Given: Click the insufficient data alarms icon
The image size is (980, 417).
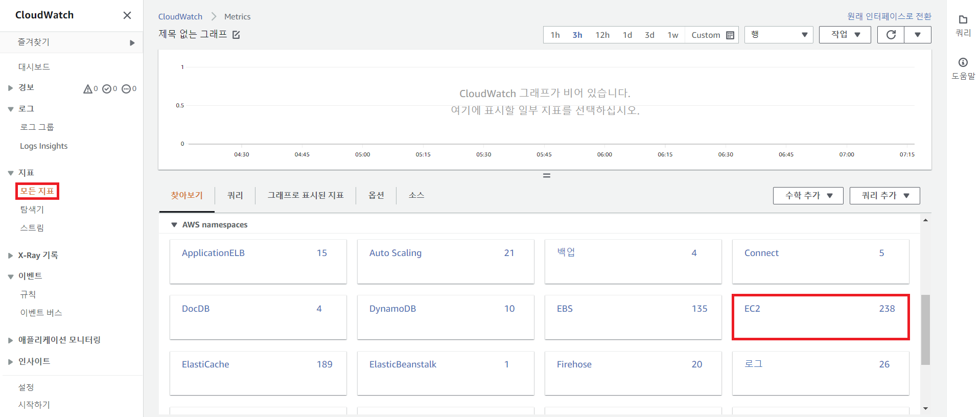Looking at the screenshot, I should (x=126, y=89).
